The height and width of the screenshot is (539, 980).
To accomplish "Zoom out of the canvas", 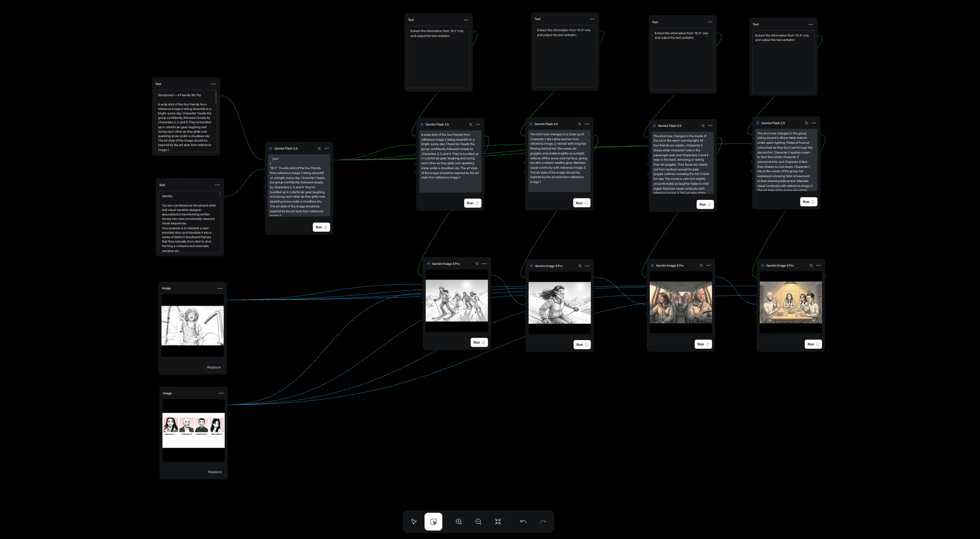I will pos(478,522).
